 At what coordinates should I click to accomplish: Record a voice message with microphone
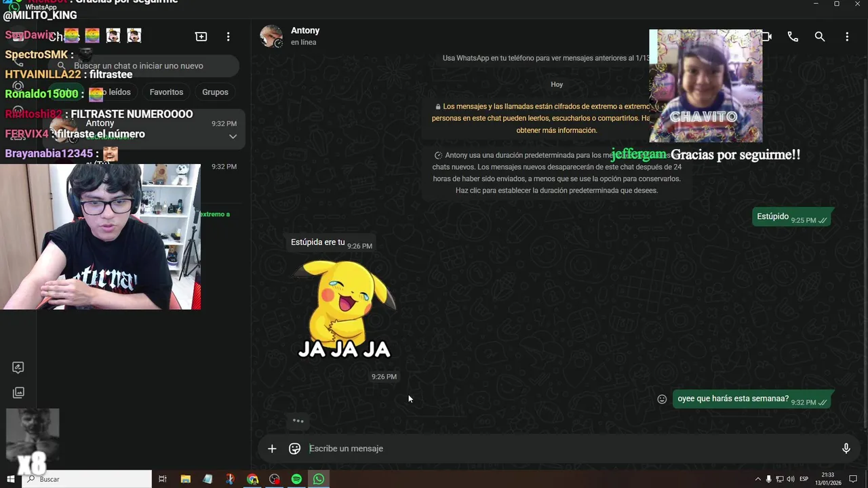tap(846, 449)
